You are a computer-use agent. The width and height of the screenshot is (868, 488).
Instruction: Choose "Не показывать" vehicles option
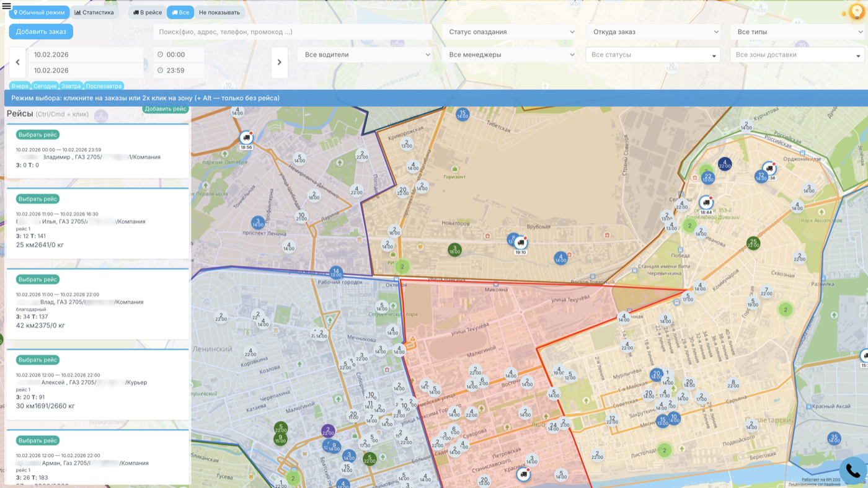click(x=219, y=12)
